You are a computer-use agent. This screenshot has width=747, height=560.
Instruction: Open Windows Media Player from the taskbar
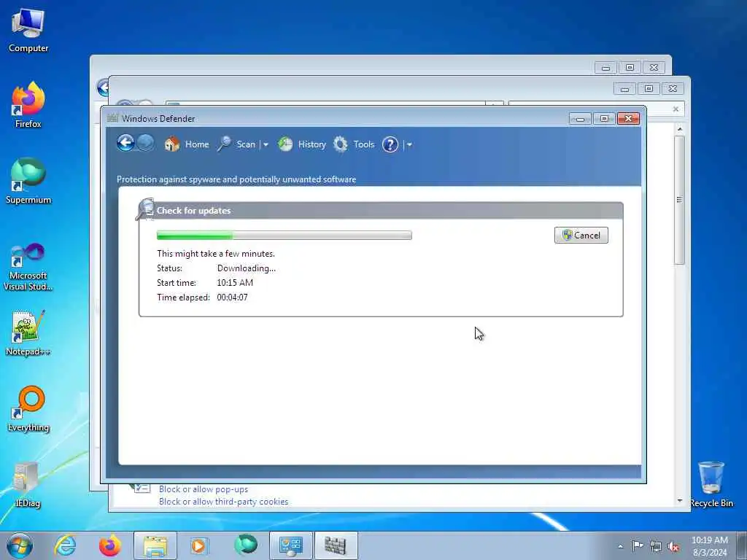(x=200, y=545)
